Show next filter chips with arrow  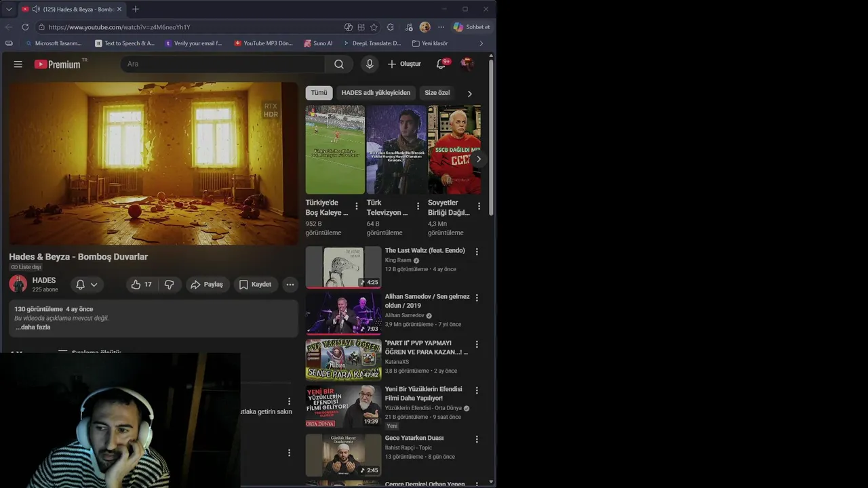point(469,94)
